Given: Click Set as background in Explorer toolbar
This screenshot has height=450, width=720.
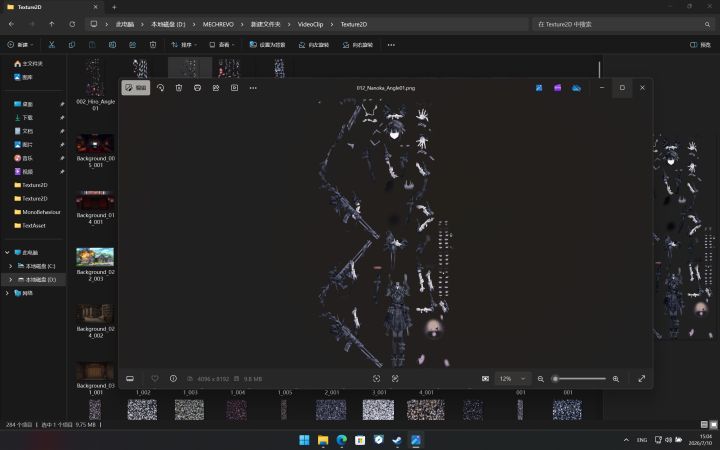Looking at the screenshot, I should pyautogui.click(x=267, y=45).
